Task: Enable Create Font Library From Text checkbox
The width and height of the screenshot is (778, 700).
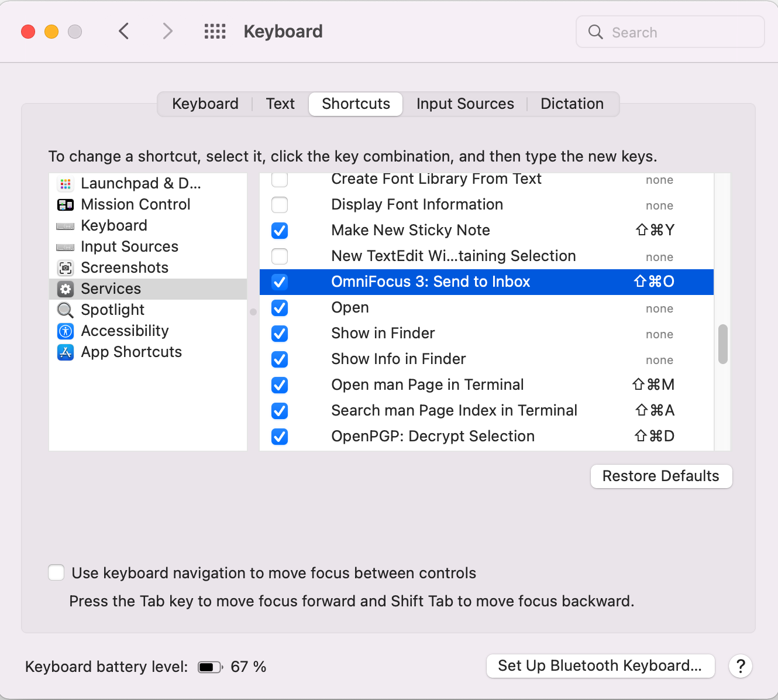Action: coord(280,179)
